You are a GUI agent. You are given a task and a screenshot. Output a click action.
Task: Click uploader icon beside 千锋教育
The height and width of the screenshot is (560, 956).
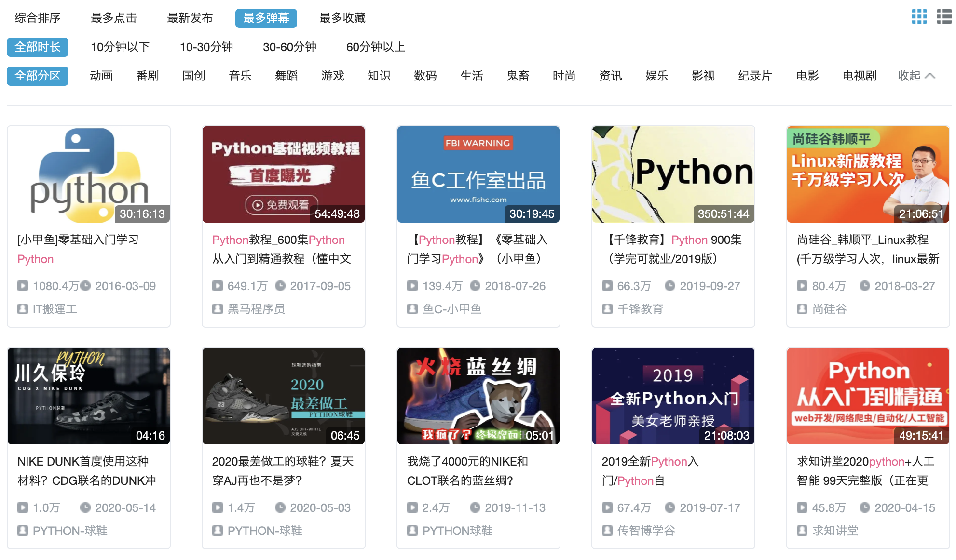[607, 309]
